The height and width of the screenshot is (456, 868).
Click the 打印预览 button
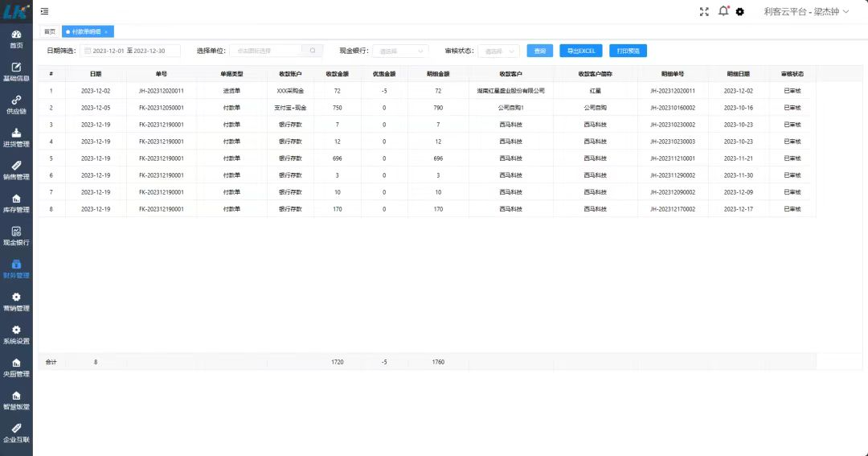point(628,51)
